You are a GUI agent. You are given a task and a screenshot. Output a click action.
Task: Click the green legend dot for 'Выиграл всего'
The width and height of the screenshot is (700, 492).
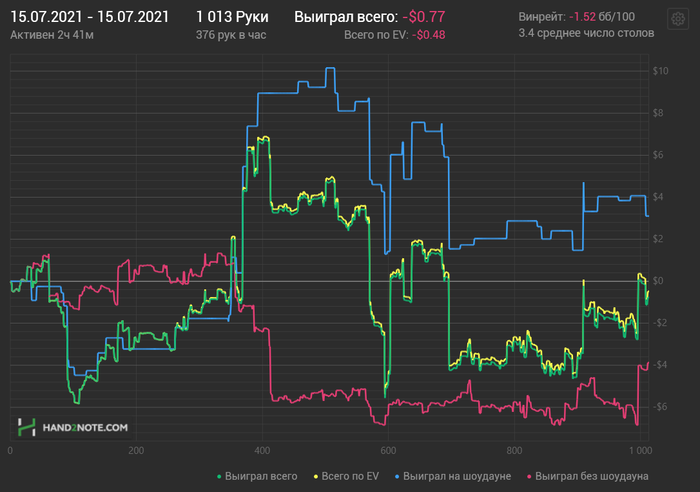click(219, 477)
